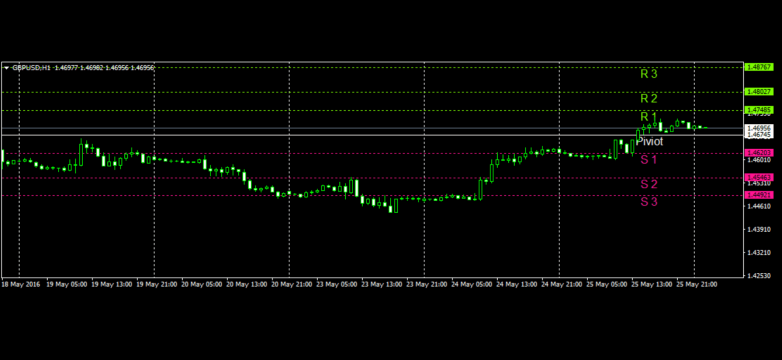
Task: Click the 1.43910 price axis value
Action: point(758,229)
